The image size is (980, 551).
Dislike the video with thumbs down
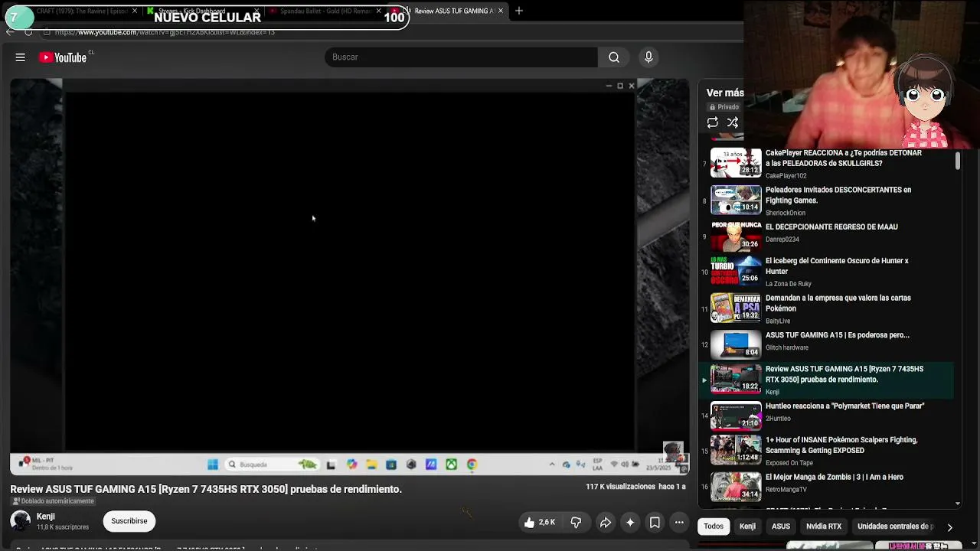point(576,523)
